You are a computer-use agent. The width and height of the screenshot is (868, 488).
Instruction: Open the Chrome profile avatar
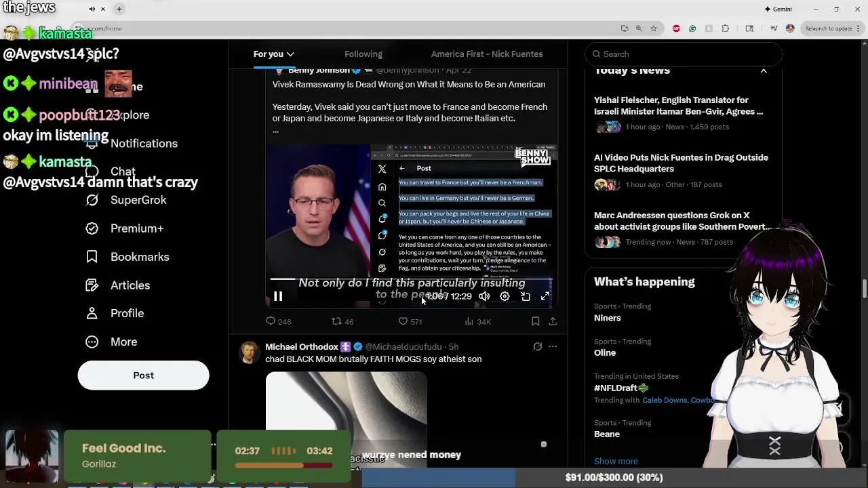(x=790, y=28)
